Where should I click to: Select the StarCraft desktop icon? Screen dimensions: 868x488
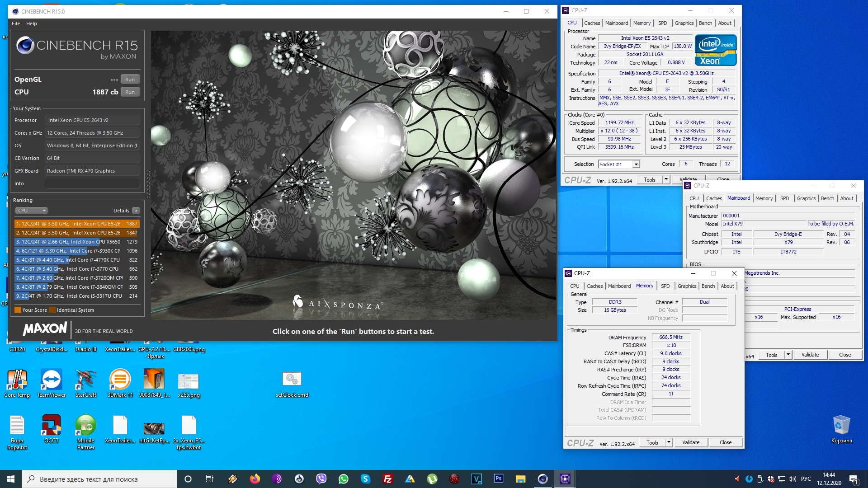click(86, 383)
